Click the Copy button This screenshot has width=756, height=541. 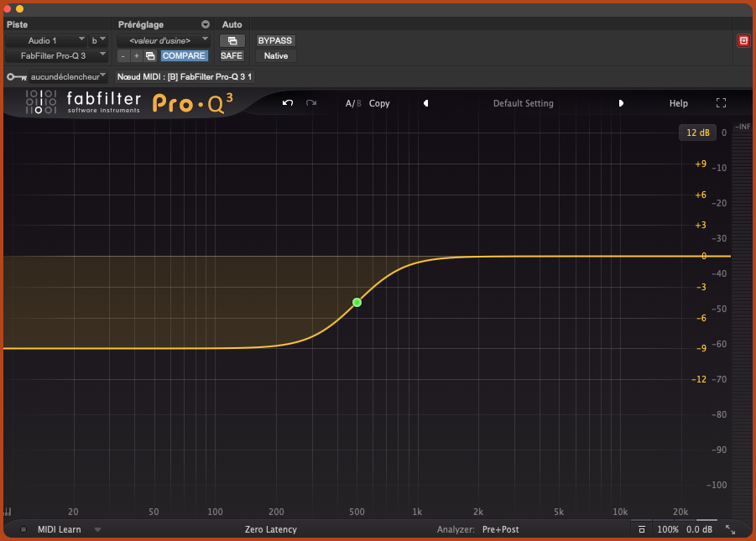coord(379,103)
